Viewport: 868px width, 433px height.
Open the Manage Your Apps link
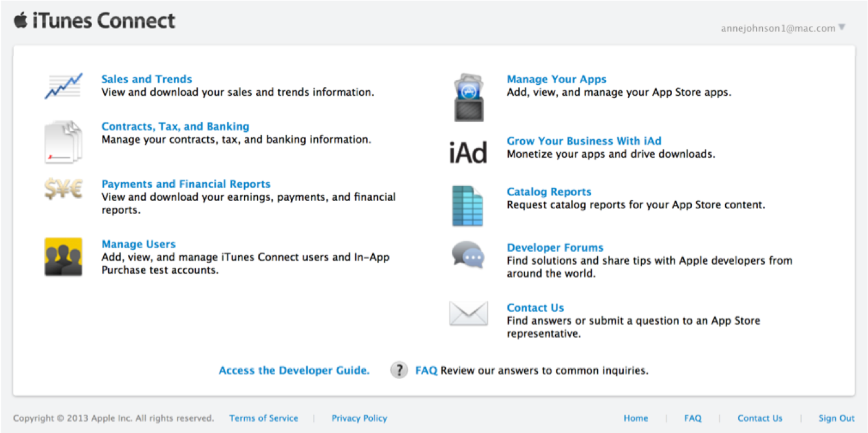[556, 79]
